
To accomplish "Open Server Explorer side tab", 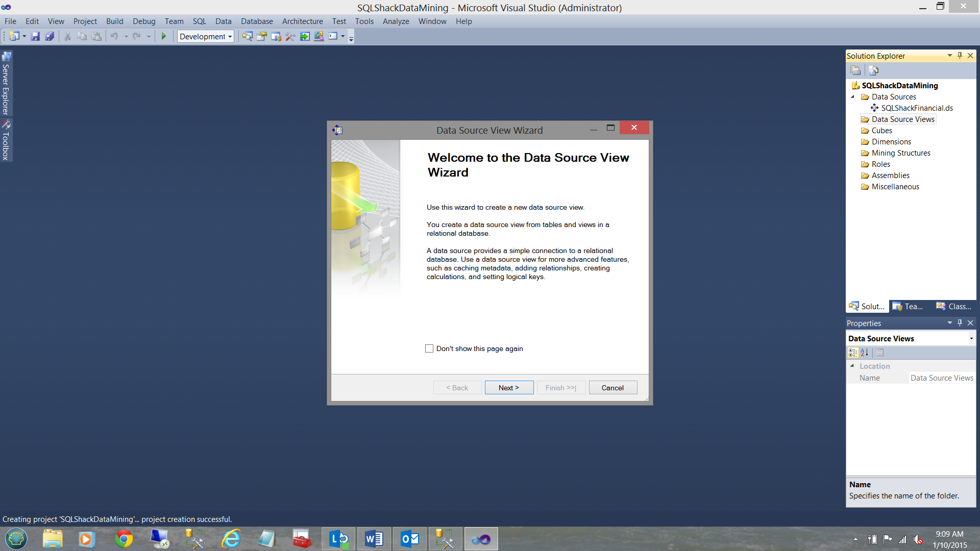I will point(6,84).
